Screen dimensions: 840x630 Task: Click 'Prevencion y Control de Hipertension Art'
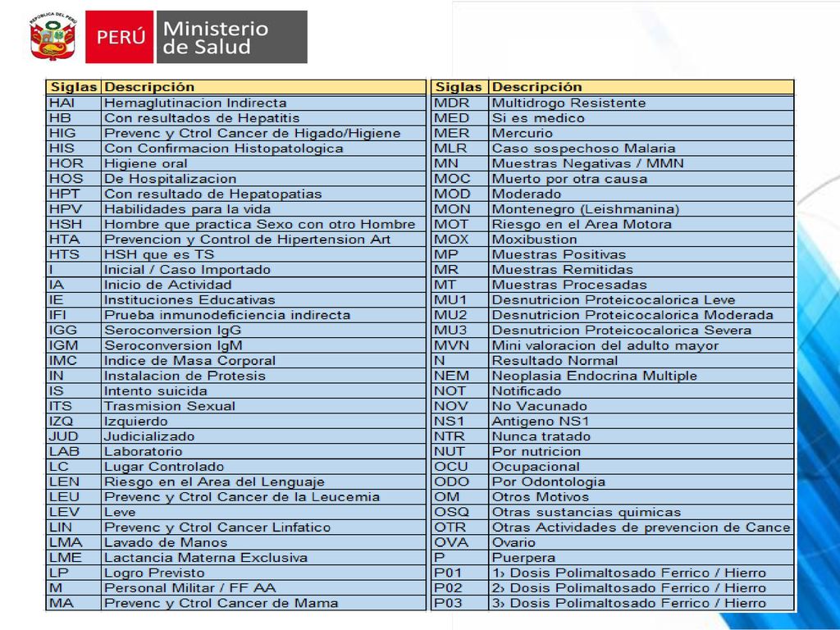click(x=263, y=239)
